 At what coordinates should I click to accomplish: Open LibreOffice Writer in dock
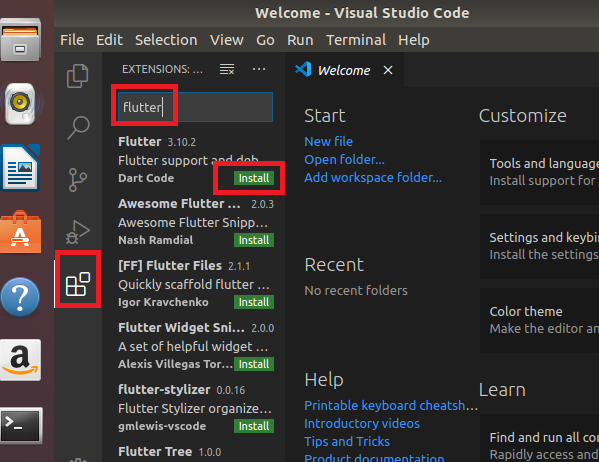[x=21, y=168]
